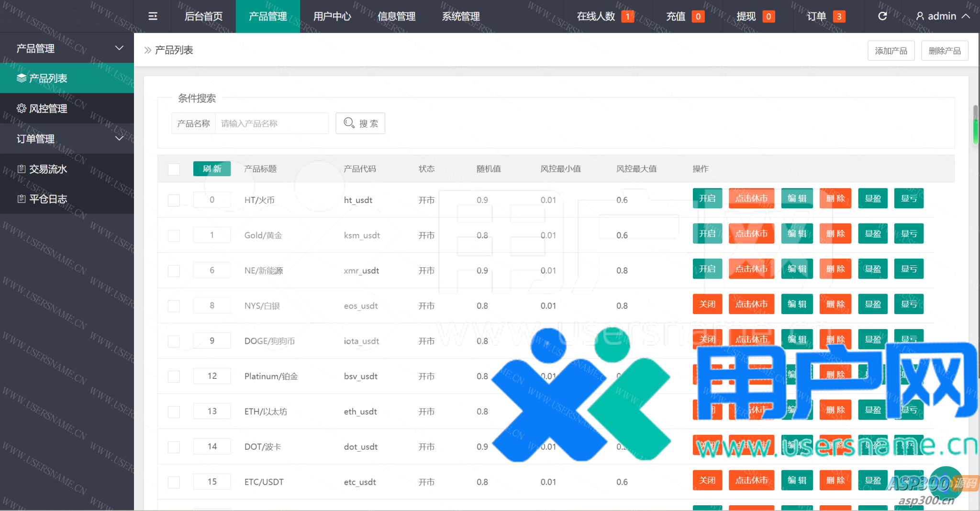Collapse the 订单管理 sidebar section

(x=119, y=138)
